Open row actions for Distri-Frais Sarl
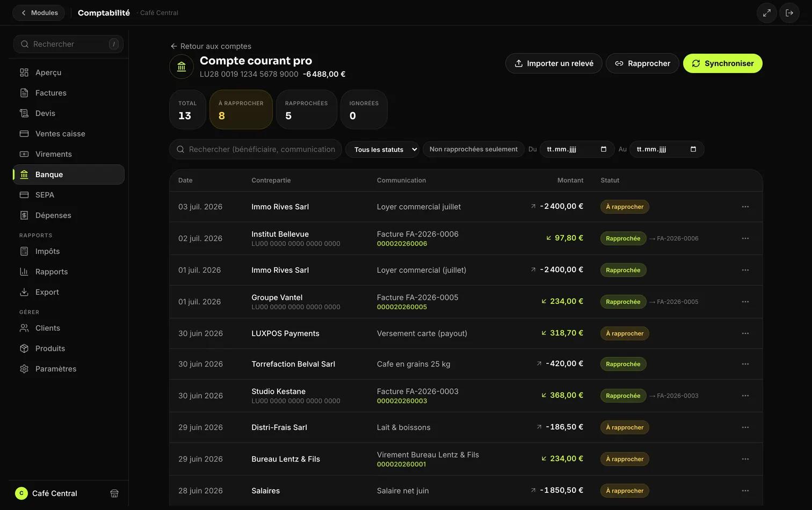812x510 pixels. (745, 427)
